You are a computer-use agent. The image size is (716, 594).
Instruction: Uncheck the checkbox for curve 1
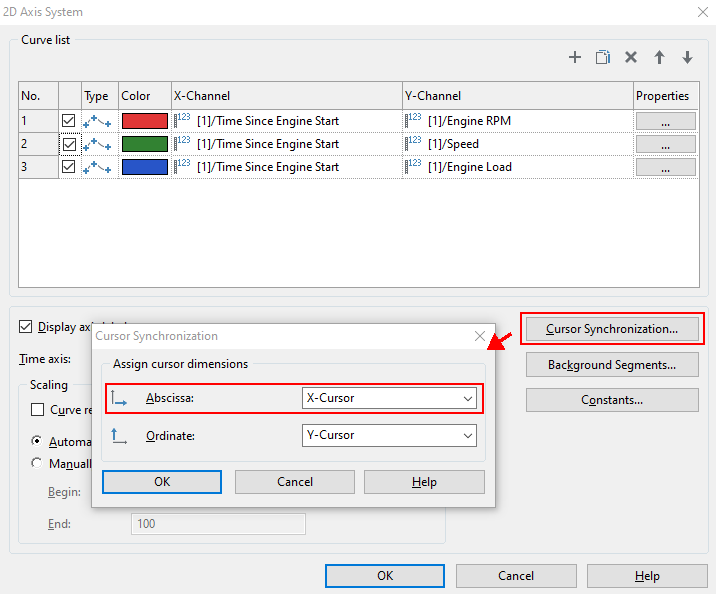[x=69, y=121]
